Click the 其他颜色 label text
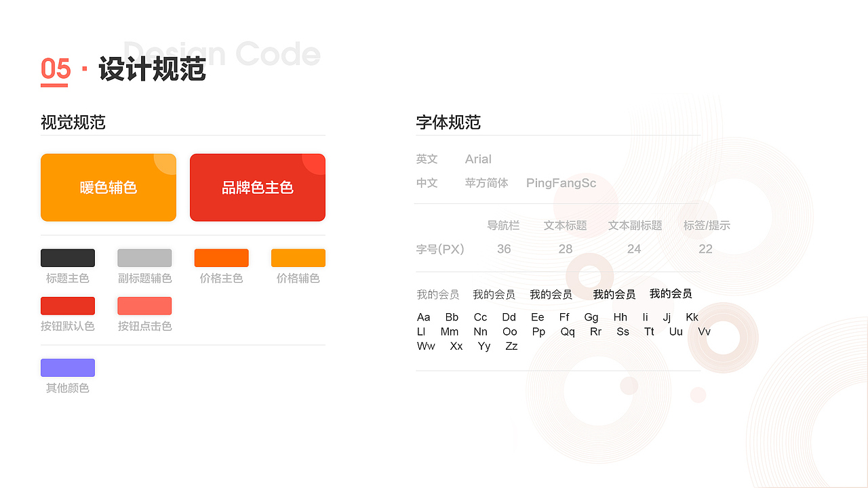Image resolution: width=868 pixels, height=488 pixels. pyautogui.click(x=68, y=388)
